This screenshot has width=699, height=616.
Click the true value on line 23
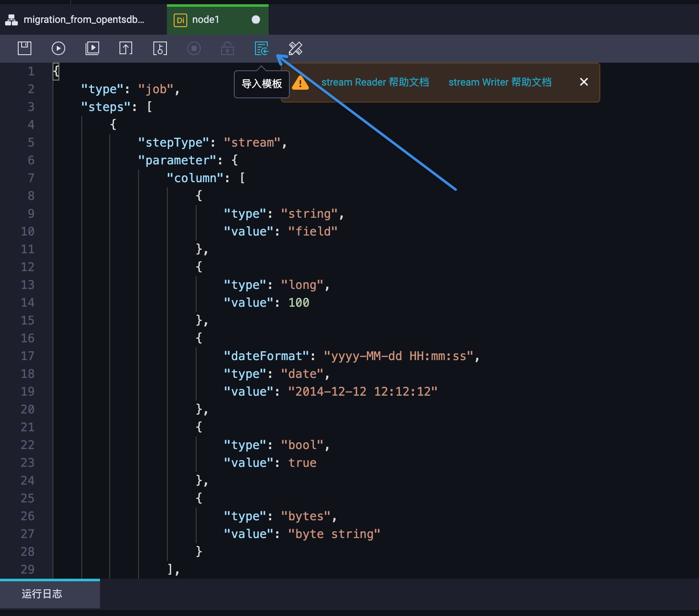click(x=302, y=463)
